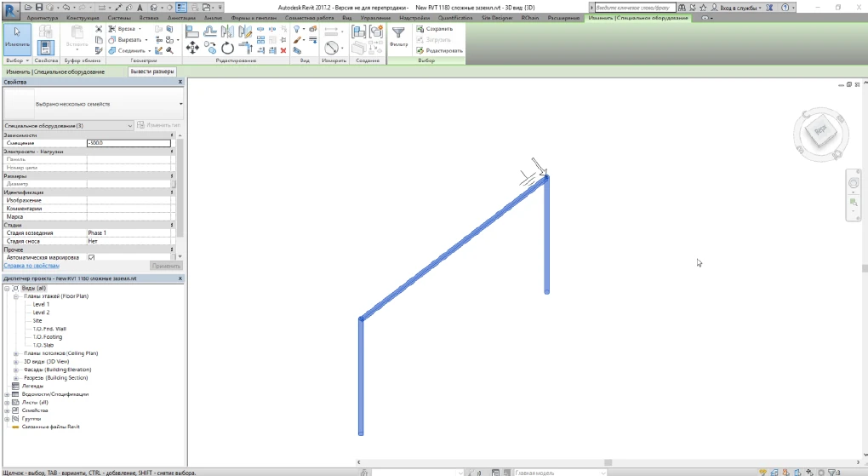
Task: Open the type selector dropdown arrow
Action: pos(180,104)
